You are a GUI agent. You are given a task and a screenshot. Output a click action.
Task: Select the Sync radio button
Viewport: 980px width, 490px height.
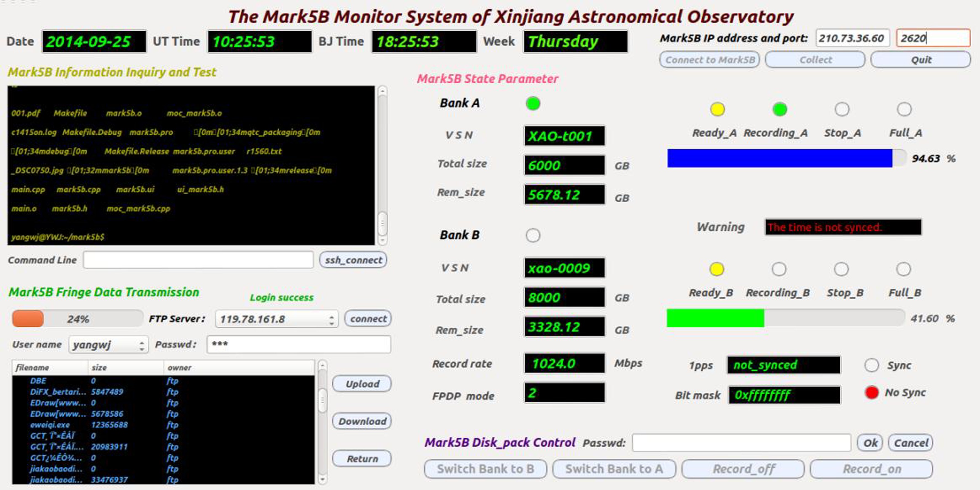872,365
